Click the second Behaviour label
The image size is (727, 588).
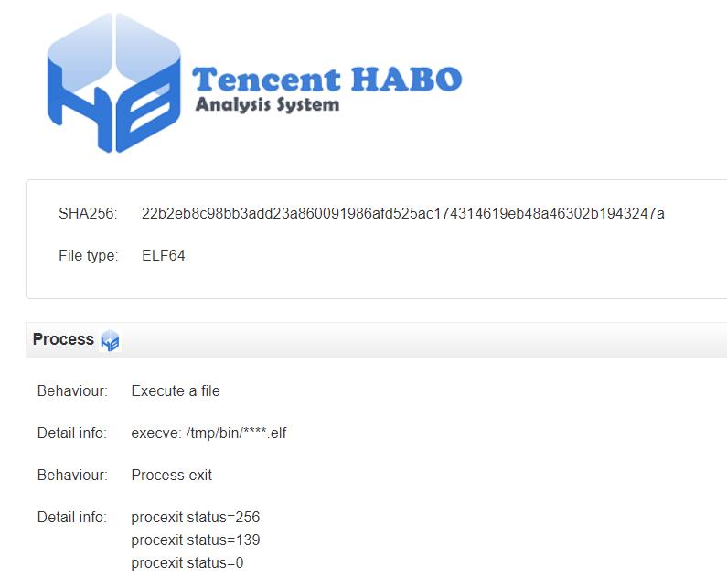(72, 475)
